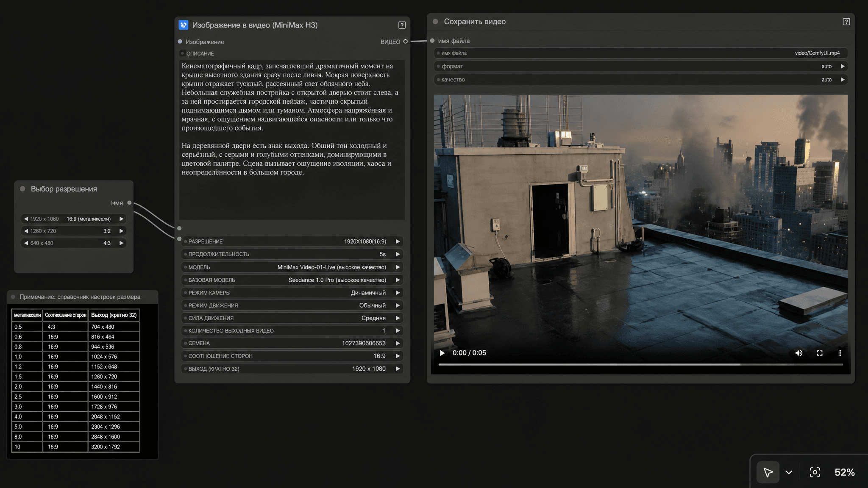Open video fullscreen mode
The image size is (868, 488).
pos(819,353)
